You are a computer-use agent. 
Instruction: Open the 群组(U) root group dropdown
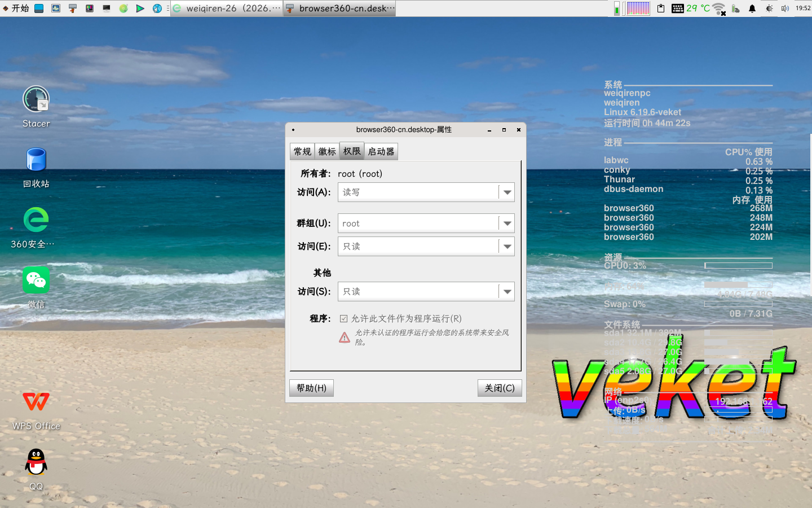click(x=506, y=223)
